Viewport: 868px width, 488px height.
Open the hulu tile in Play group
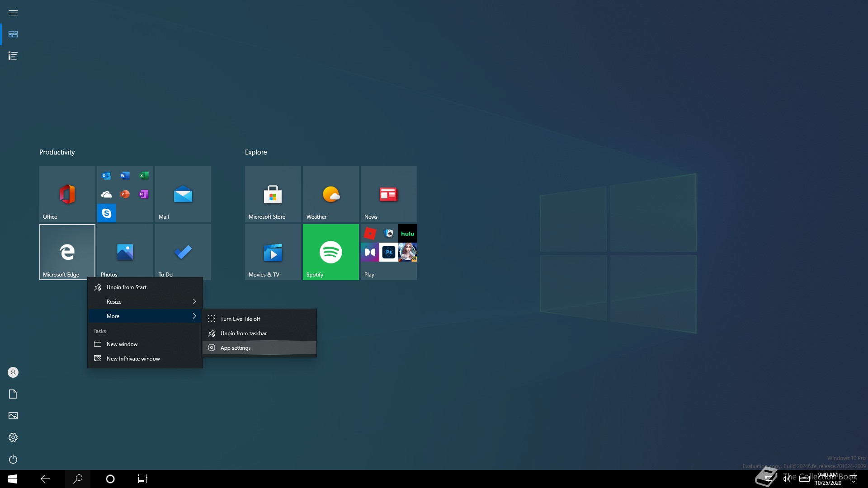[407, 234]
